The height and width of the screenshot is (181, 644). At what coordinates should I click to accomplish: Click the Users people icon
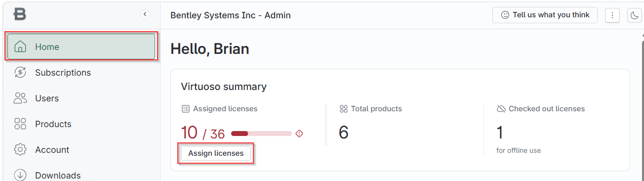[x=20, y=98]
